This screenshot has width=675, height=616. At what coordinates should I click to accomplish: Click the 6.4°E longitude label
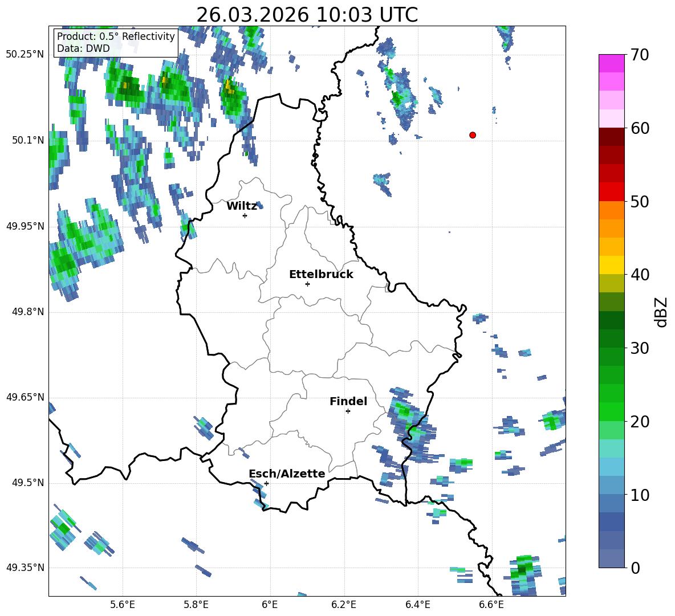tap(417, 605)
